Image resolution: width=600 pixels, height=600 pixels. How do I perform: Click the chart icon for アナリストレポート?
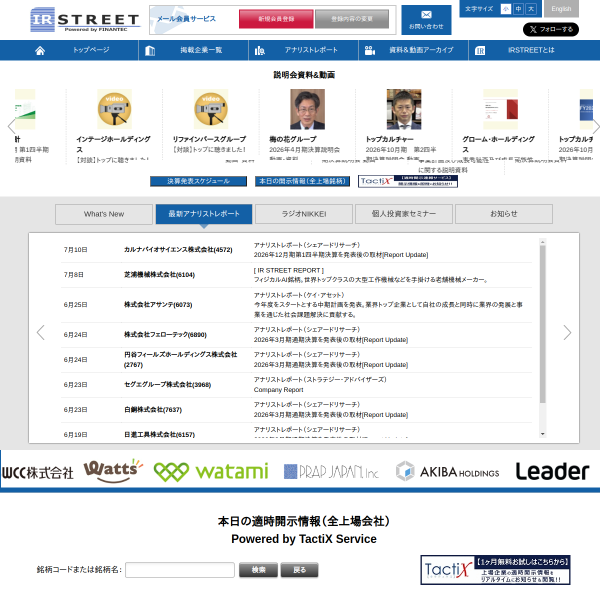(x=260, y=51)
